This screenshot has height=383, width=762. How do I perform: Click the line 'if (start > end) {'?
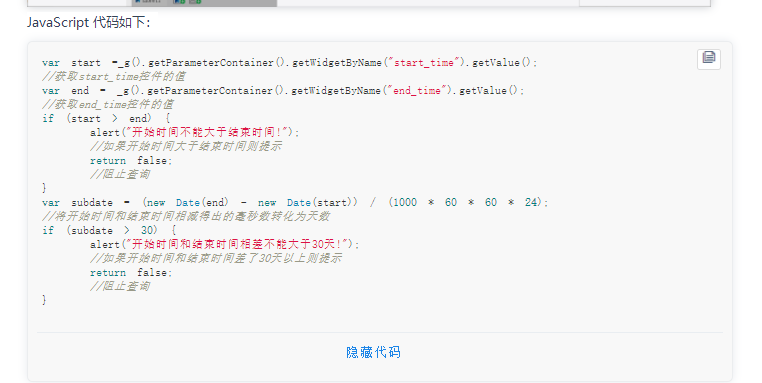pos(106,118)
